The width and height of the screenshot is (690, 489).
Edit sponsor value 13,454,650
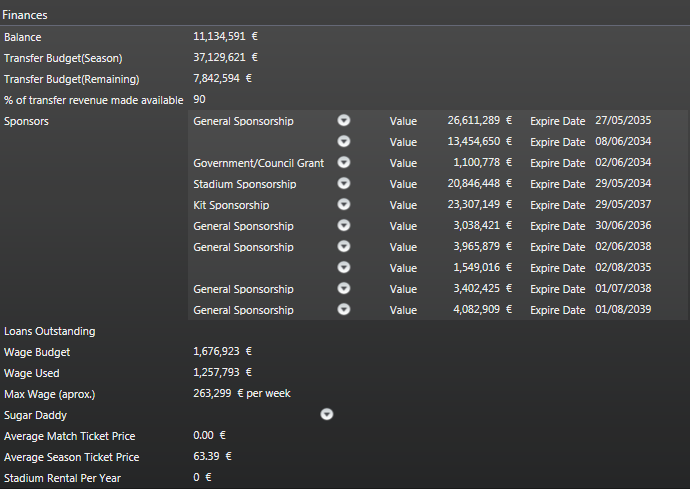click(x=473, y=141)
